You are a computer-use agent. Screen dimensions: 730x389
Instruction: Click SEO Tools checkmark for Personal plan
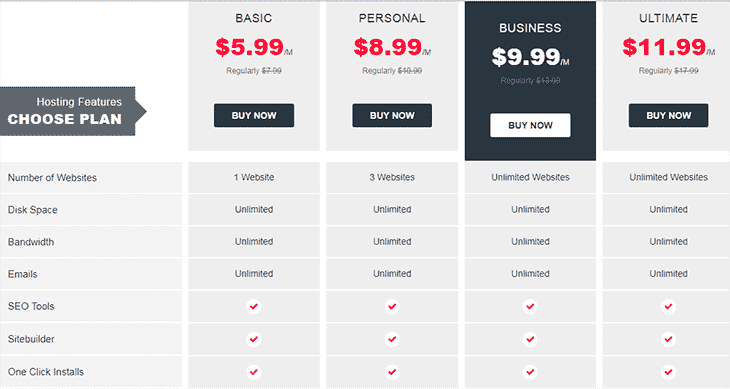click(x=392, y=307)
